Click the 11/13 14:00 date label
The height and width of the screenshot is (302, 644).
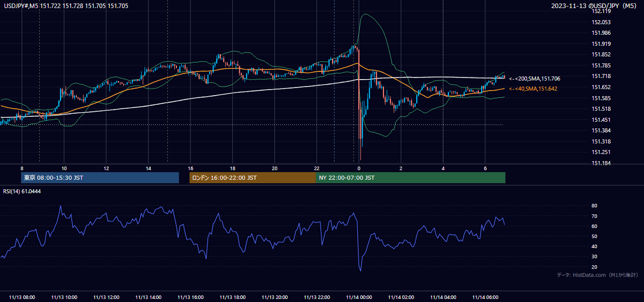coord(148,297)
